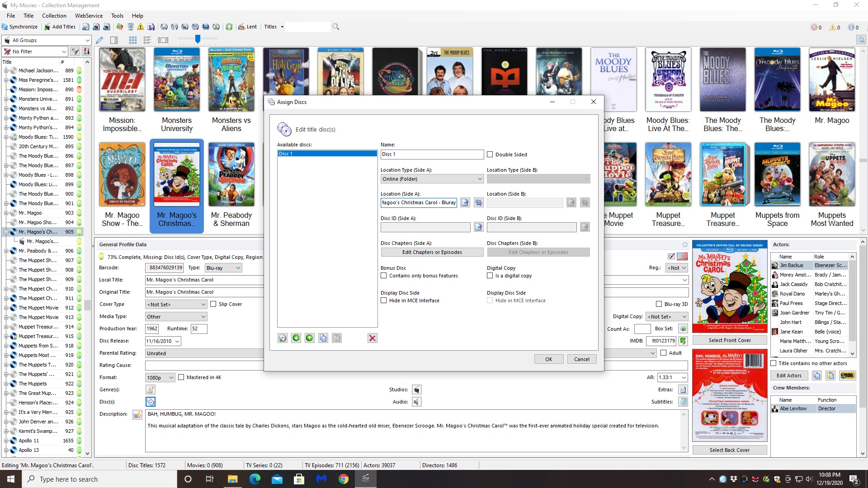Toggle the Slip Cover checkbox
The image size is (868, 488).
(x=213, y=304)
